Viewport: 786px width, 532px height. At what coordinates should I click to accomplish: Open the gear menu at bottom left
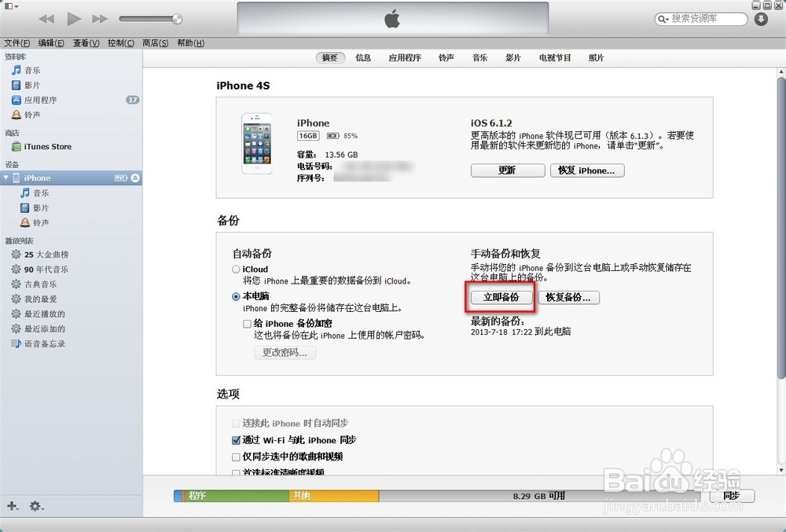36,507
